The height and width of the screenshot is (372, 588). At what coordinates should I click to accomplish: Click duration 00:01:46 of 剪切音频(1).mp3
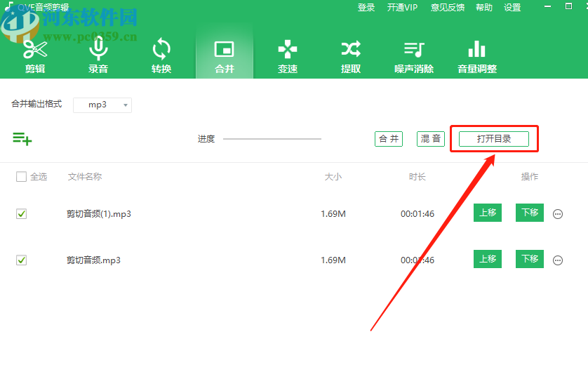[x=417, y=214]
